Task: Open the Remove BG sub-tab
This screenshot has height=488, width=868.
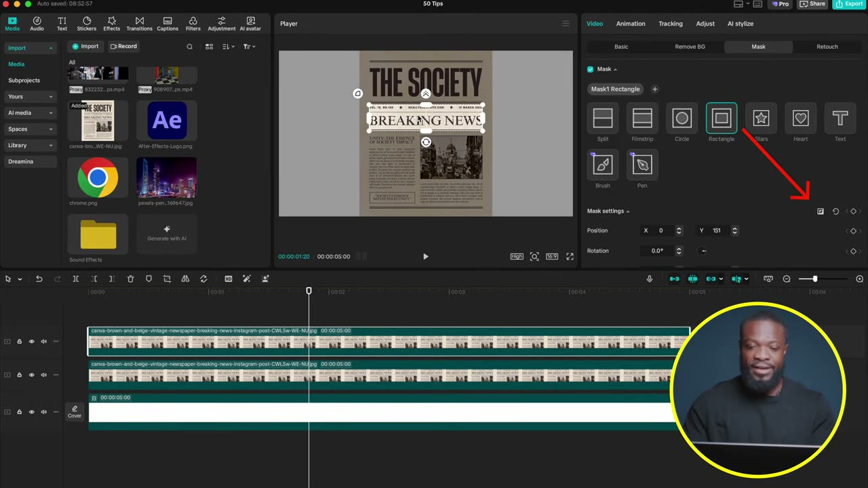Action: tap(690, 47)
